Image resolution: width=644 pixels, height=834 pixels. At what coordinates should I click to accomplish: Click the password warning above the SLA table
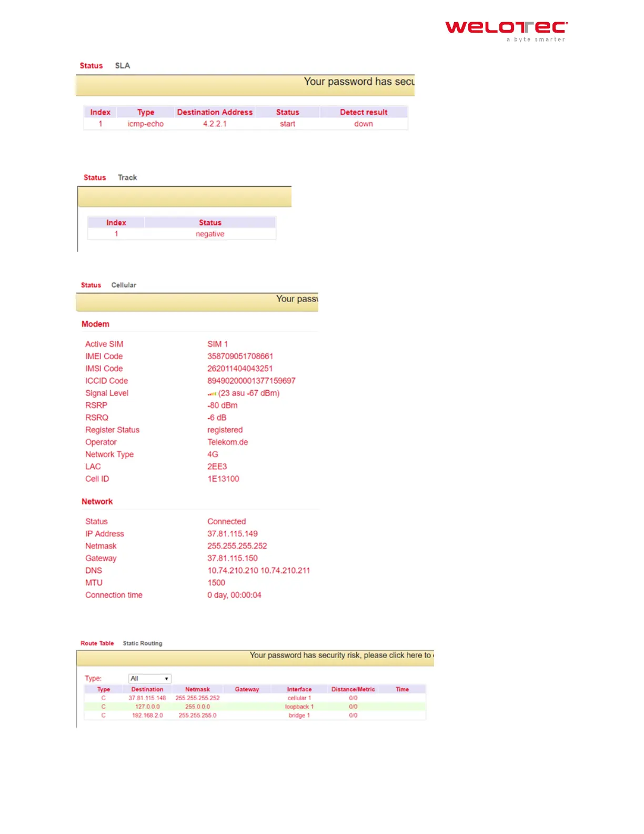[x=359, y=82]
